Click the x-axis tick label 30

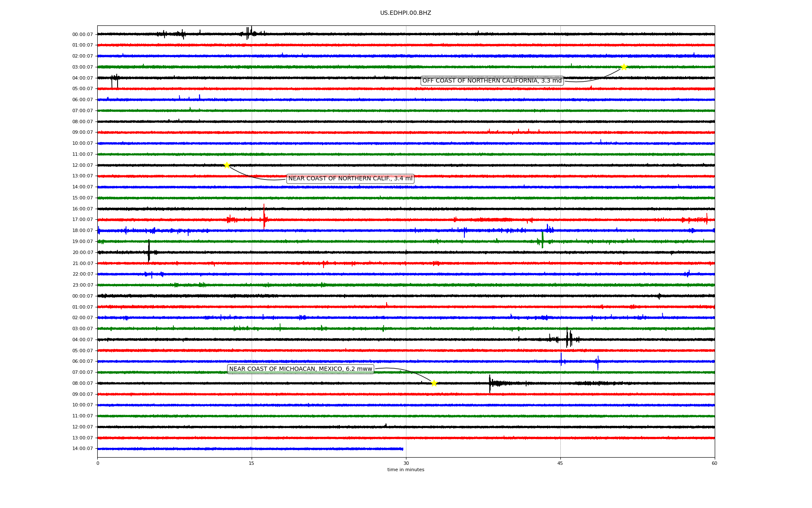pos(406,463)
